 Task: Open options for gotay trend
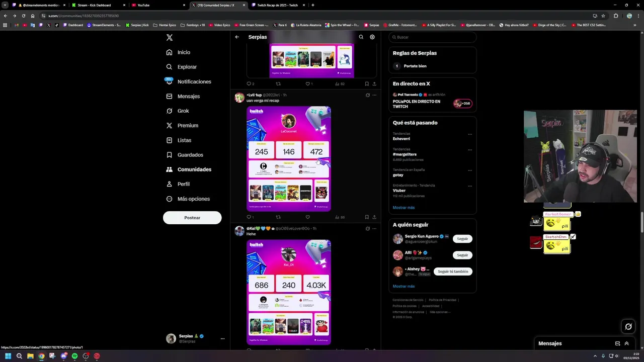coord(470,170)
